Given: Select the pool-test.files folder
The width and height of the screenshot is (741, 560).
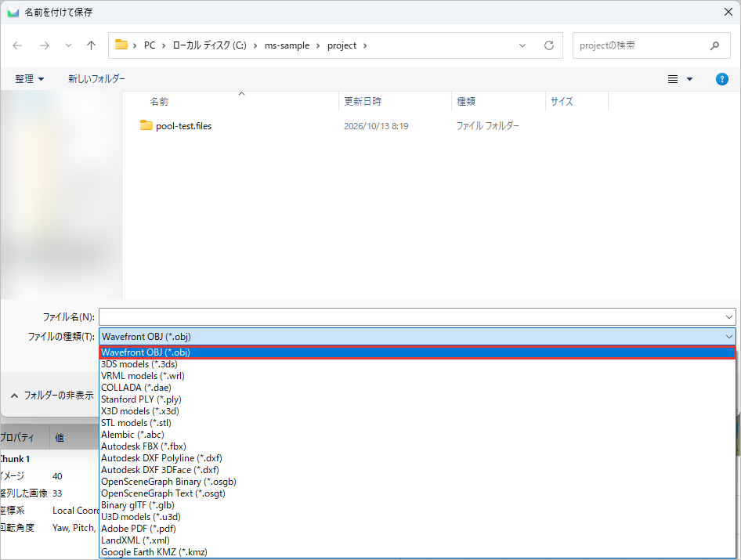Looking at the screenshot, I should point(176,125).
